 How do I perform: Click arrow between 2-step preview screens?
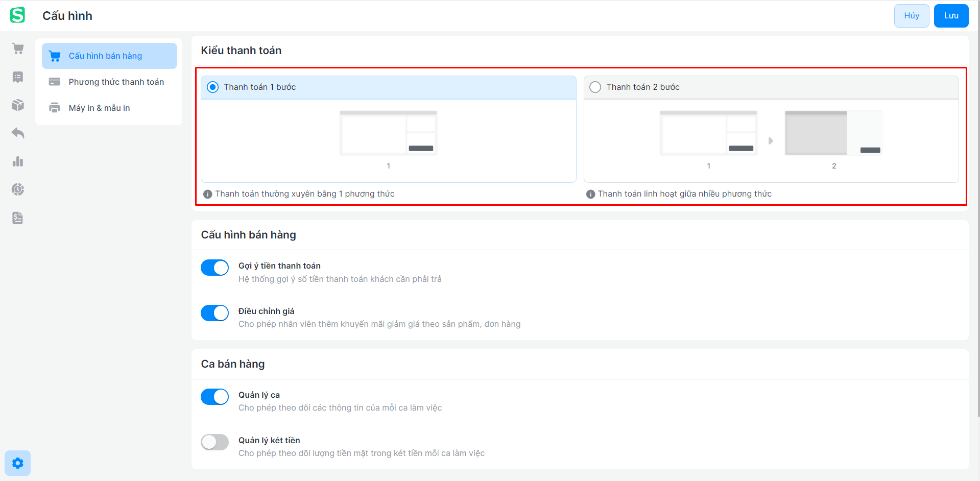(771, 141)
